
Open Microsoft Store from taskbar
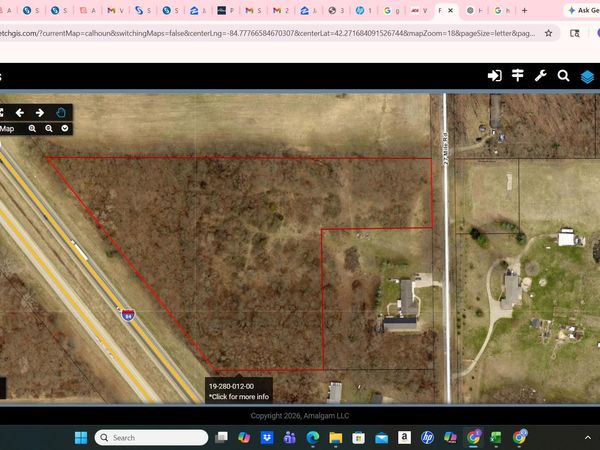(x=359, y=437)
